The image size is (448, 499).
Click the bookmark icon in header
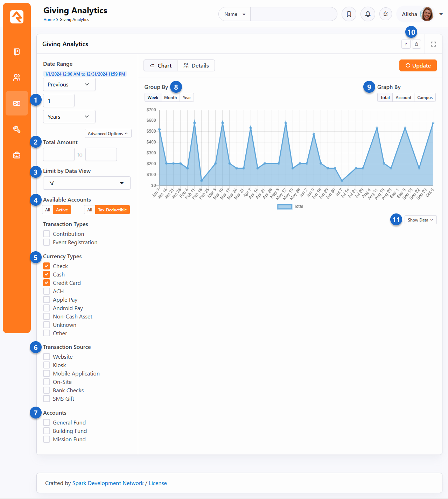point(349,14)
